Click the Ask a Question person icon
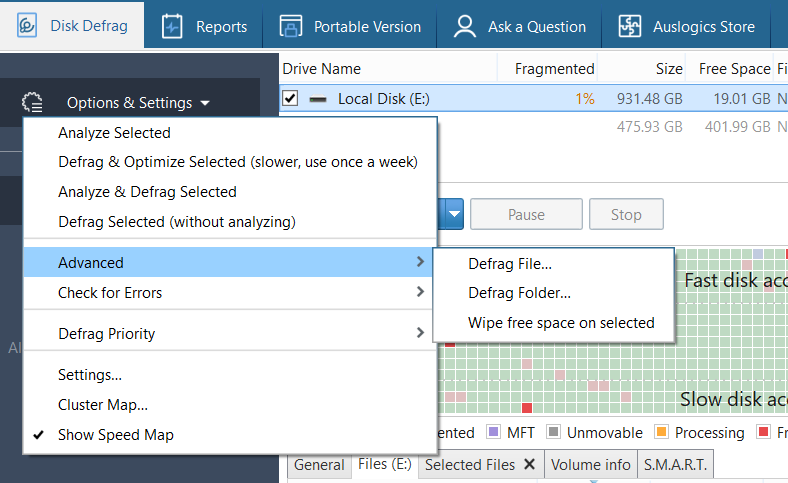Screen dimensions: 788x483 [465, 26]
